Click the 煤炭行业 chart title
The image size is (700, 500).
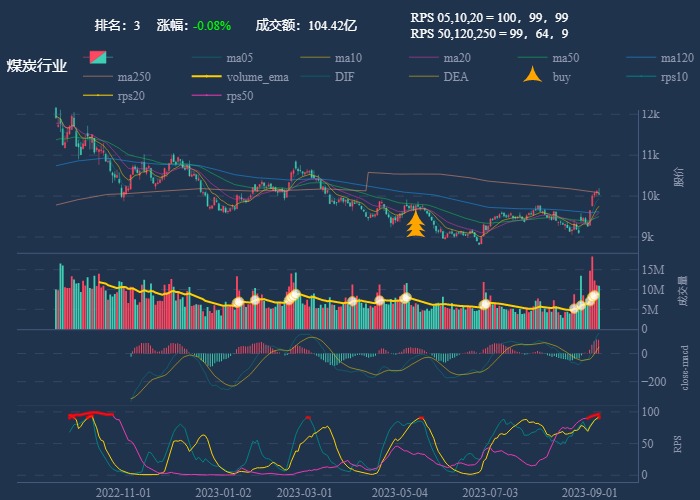[x=37, y=66]
